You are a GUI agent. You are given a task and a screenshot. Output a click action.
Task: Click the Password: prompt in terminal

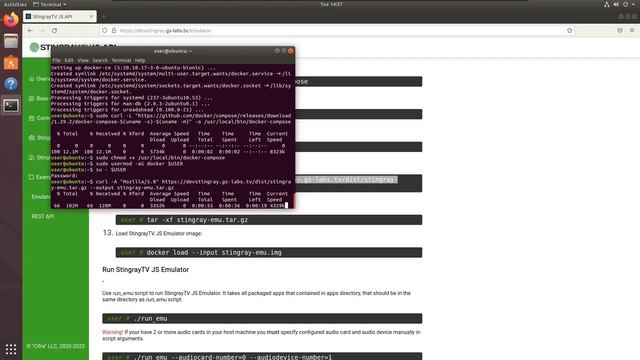[x=64, y=176]
